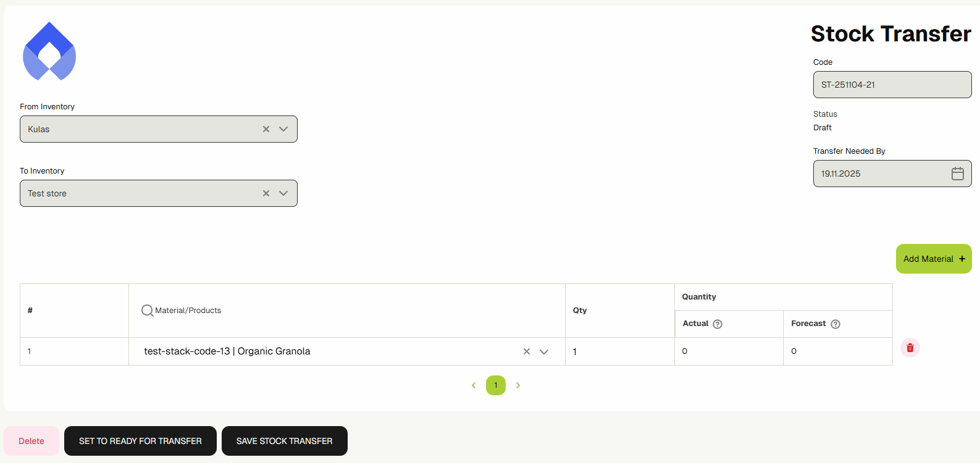This screenshot has width=980, height=465.
Task: Open the material dropdown for row 1
Action: [x=544, y=351]
